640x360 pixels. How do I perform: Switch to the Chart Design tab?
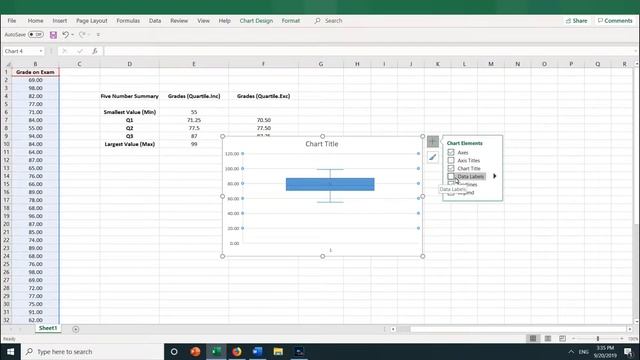click(256, 20)
